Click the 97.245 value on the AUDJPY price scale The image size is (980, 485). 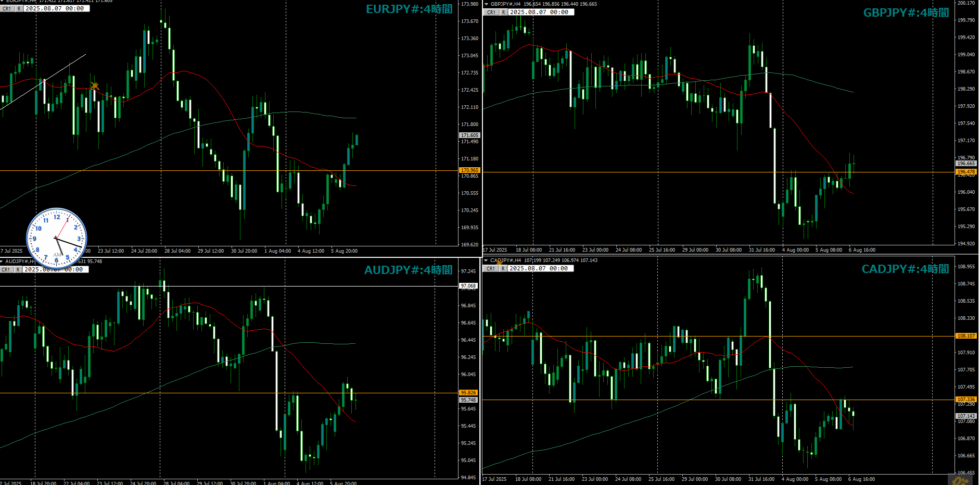468,271
